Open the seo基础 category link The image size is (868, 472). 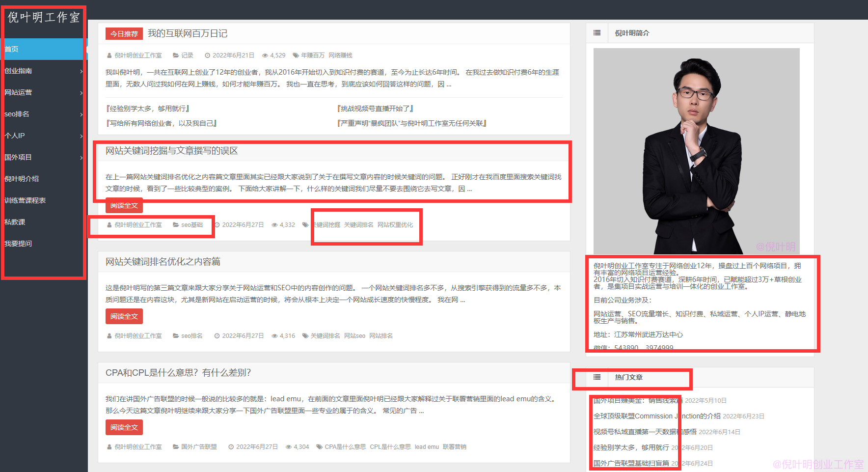tap(192, 225)
